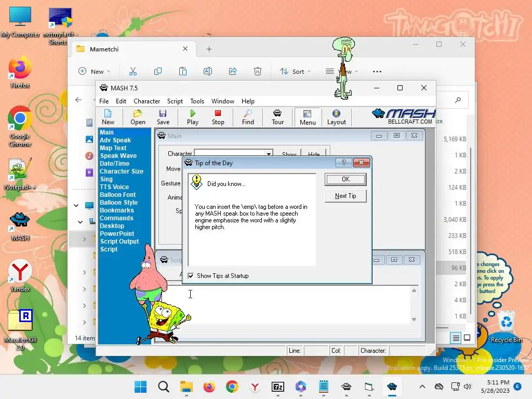Uncheck Show Tips at Startup

191,276
